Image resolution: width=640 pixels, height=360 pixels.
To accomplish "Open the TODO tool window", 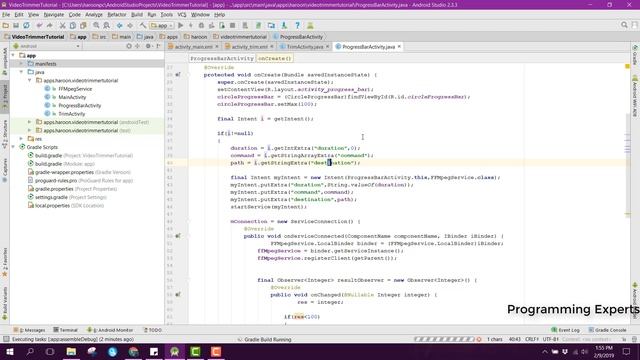I will pyautogui.click(x=152, y=330).
